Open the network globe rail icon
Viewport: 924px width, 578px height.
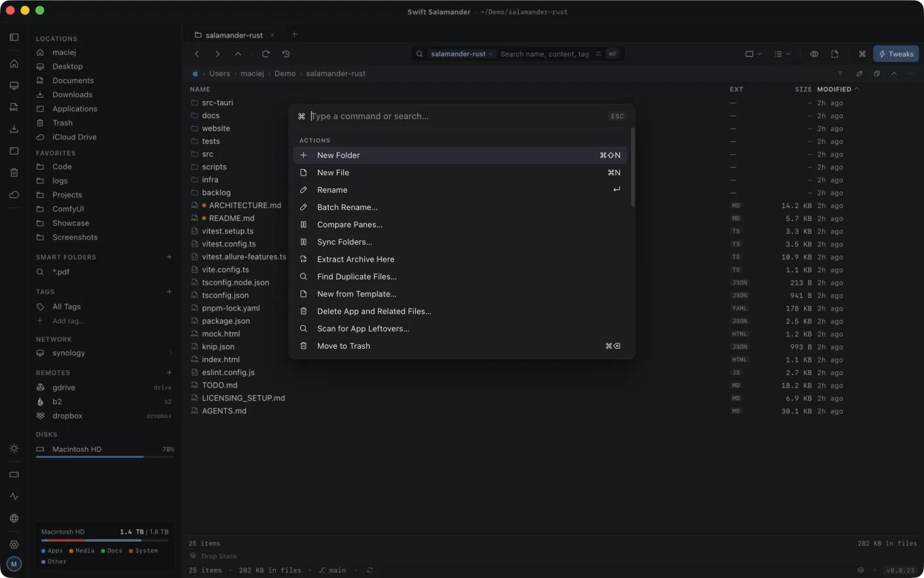tap(14, 519)
